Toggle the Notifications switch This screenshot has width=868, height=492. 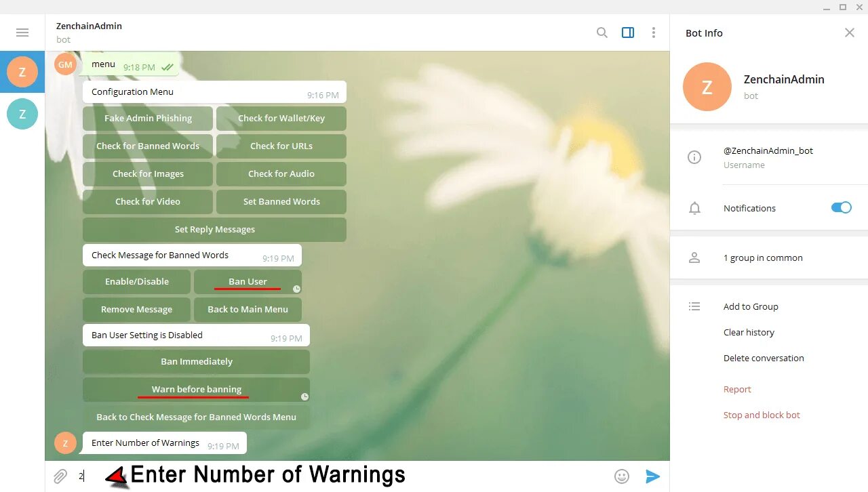(x=842, y=207)
